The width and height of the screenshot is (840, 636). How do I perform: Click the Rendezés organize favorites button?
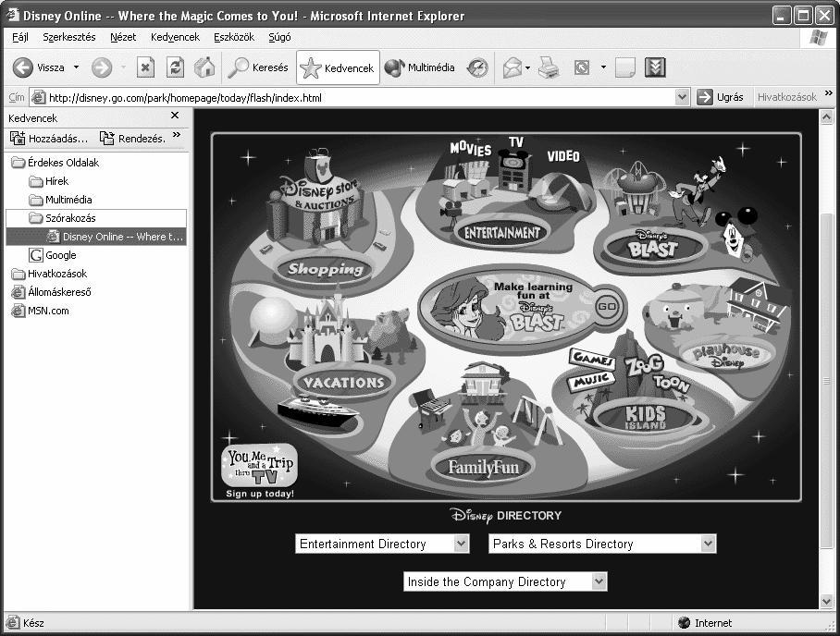coord(132,138)
